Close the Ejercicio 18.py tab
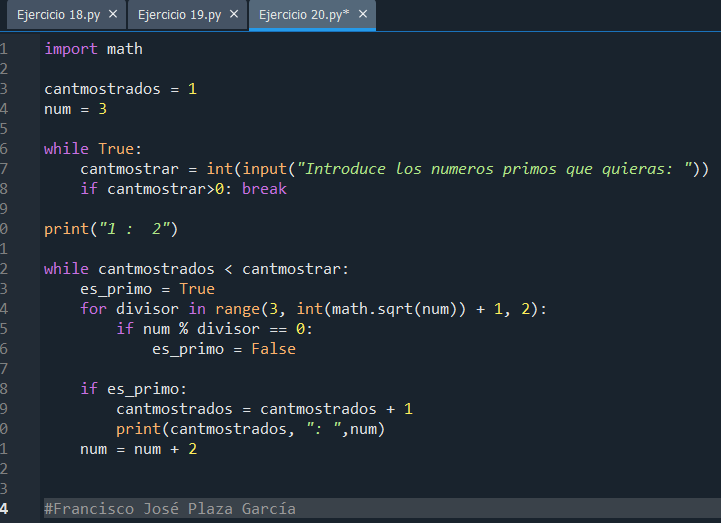 (113, 15)
